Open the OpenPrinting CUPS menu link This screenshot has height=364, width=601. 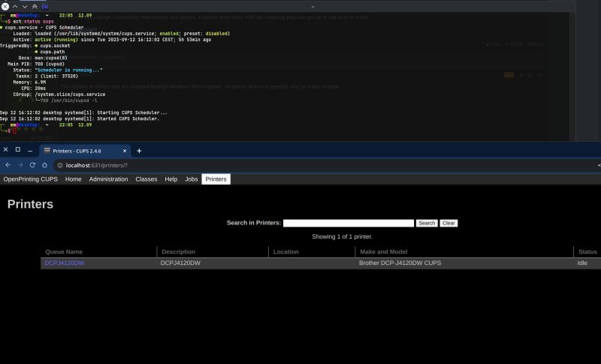tap(31, 179)
